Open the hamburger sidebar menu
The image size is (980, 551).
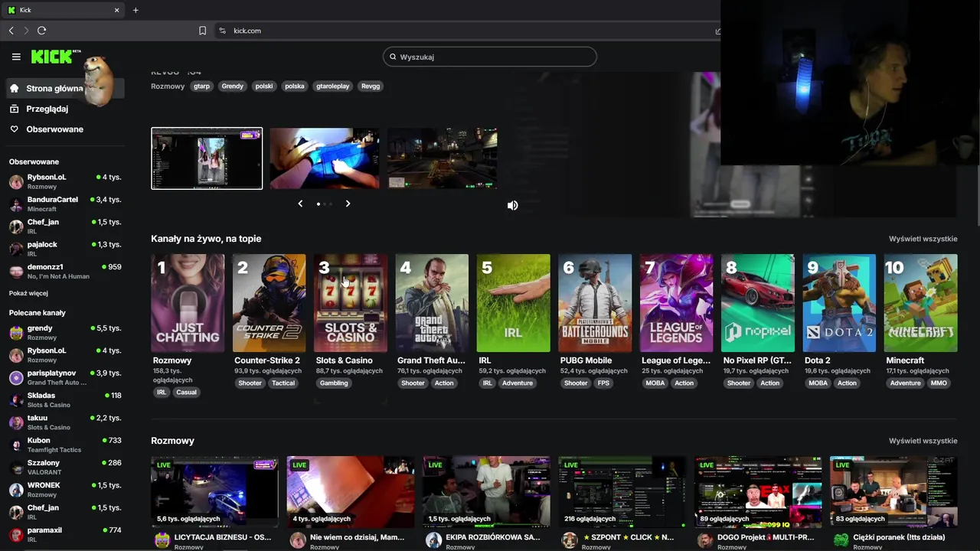point(16,57)
